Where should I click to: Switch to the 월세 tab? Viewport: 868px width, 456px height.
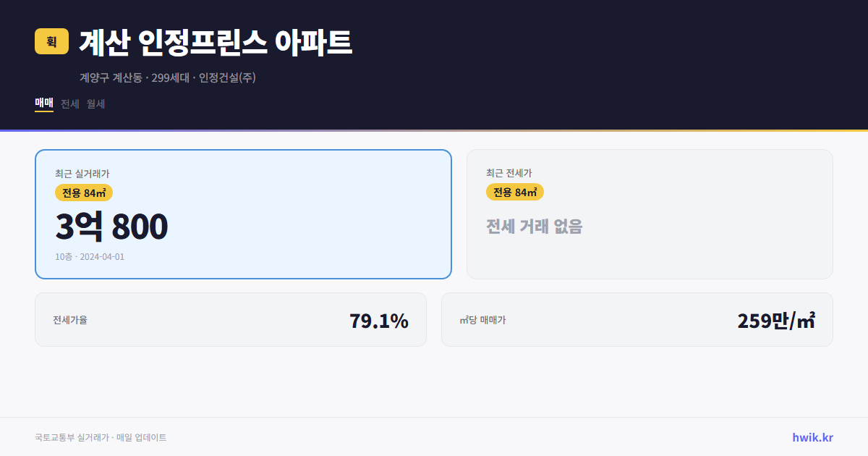(x=95, y=104)
